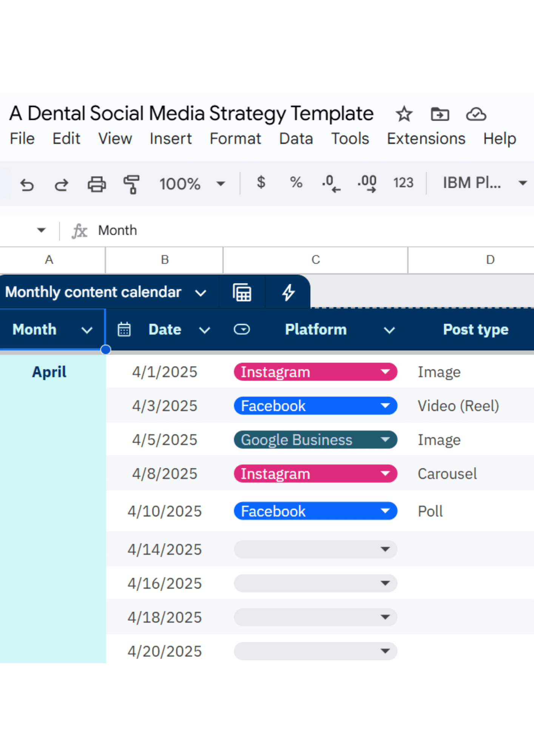Open the Format menu
534x756 pixels.
235,139
